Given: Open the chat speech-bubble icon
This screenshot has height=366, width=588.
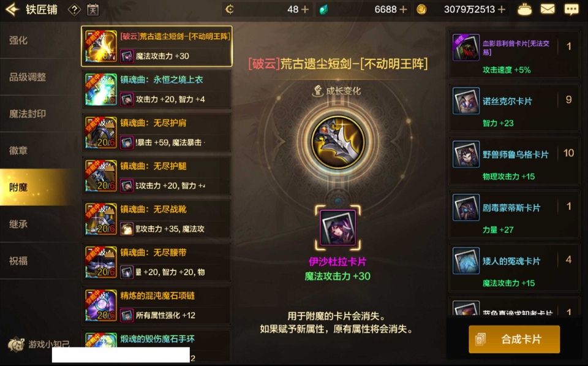Looking at the screenshot, I should point(571,9).
